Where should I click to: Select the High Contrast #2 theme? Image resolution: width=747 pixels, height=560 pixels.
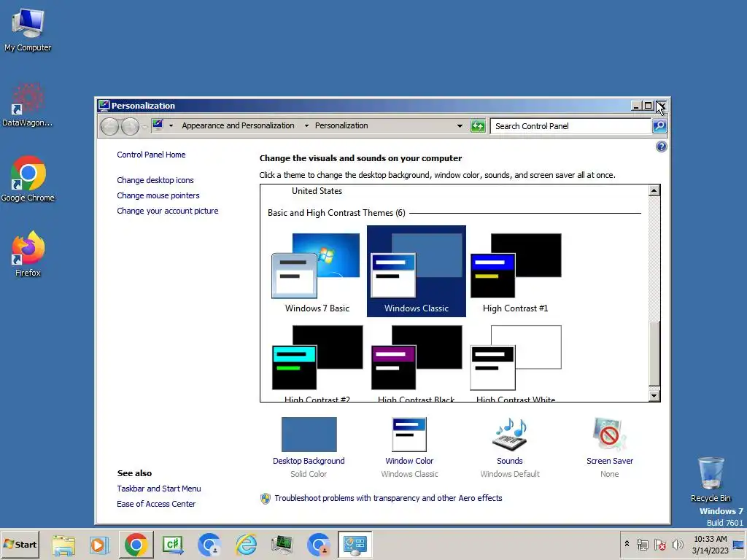click(x=317, y=362)
